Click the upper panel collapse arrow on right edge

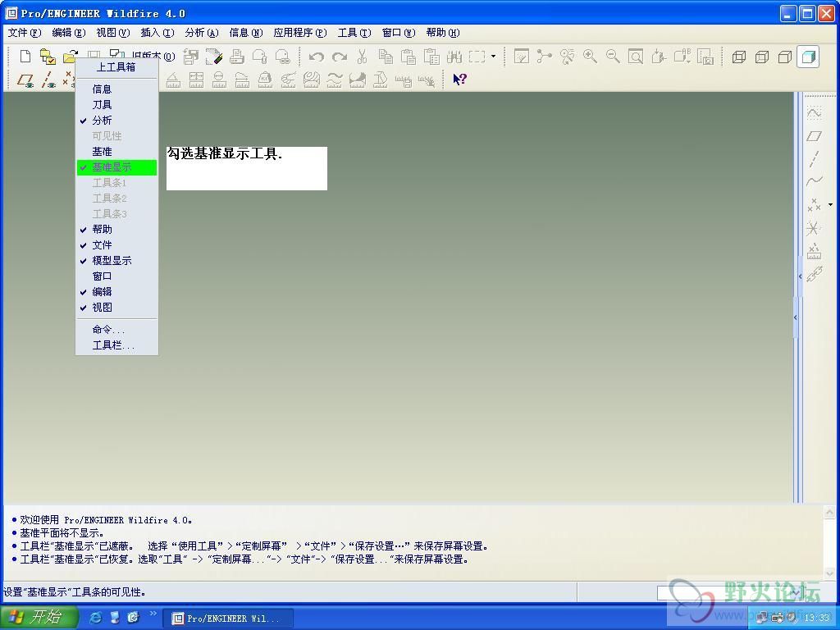coord(801,276)
